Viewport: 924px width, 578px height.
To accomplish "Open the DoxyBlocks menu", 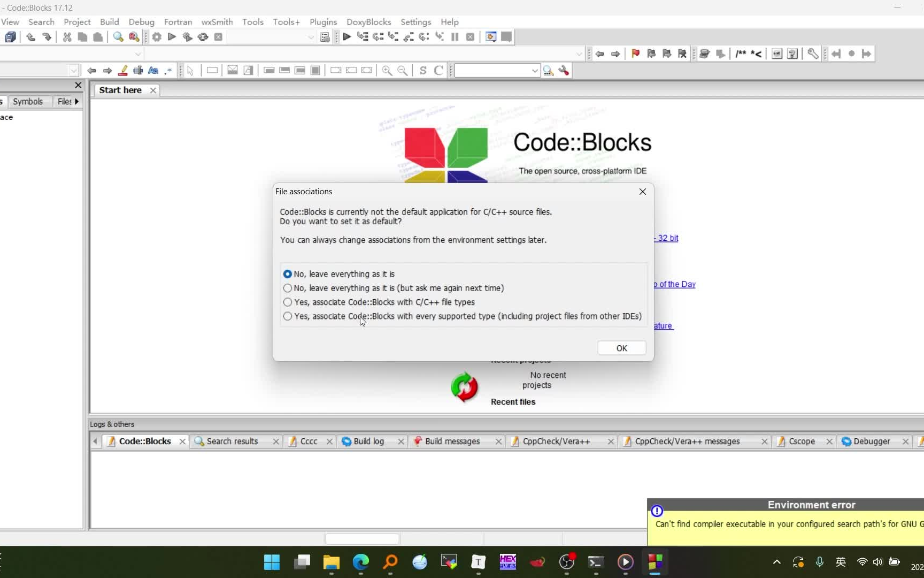I will [x=368, y=22].
